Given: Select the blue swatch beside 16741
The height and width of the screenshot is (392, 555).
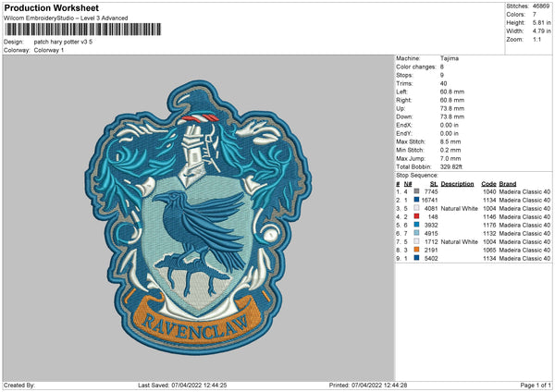Looking at the screenshot, I should tap(416, 200).
